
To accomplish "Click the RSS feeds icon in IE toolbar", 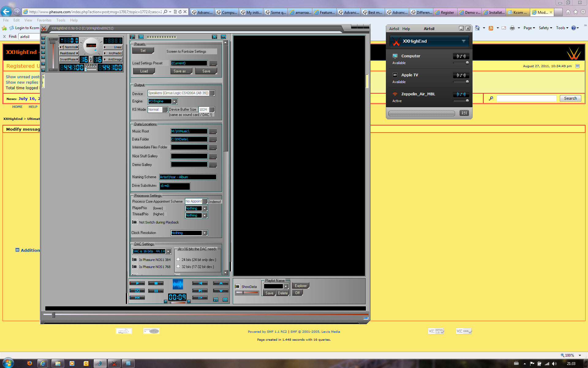I will click(x=491, y=28).
